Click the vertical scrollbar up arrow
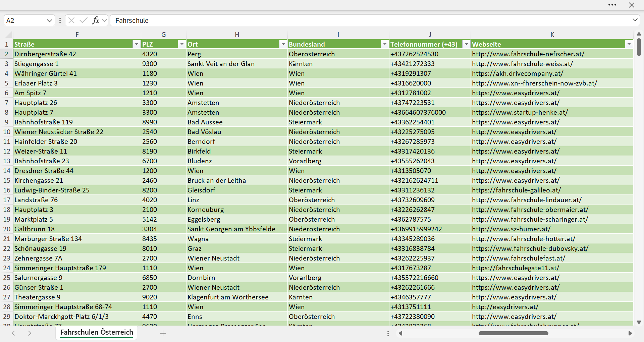Image resolution: width=644 pixels, height=342 pixels. (x=639, y=34)
